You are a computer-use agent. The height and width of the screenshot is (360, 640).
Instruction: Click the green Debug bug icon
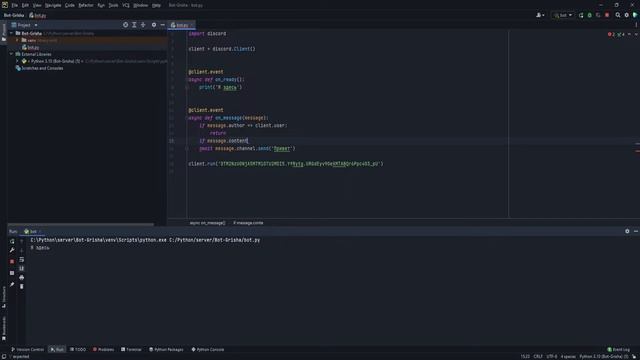click(x=589, y=15)
